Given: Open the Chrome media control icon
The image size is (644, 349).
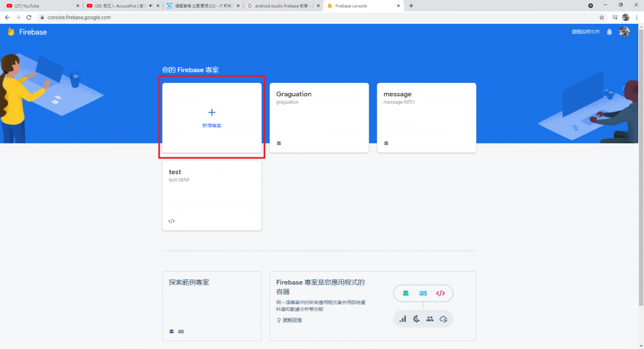Looking at the screenshot, I should point(615,17).
